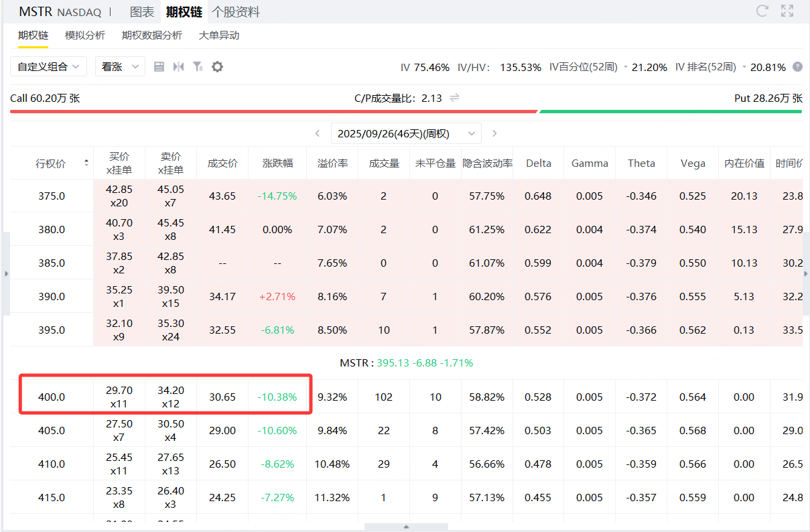Click the 成交价 column header

click(222, 163)
